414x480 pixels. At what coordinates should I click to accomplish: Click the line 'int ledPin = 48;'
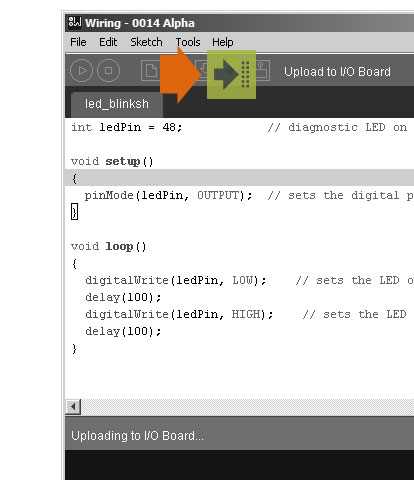pyautogui.click(x=127, y=127)
